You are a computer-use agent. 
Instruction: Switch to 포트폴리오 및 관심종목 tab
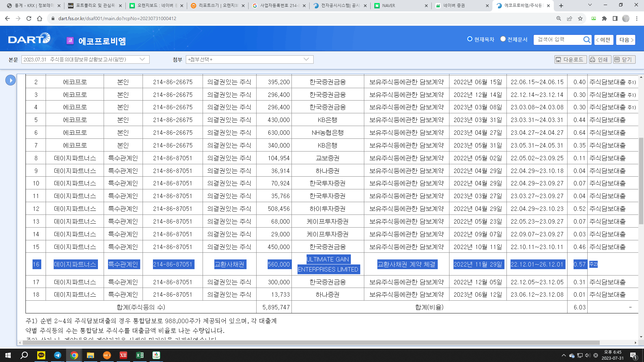point(95,6)
